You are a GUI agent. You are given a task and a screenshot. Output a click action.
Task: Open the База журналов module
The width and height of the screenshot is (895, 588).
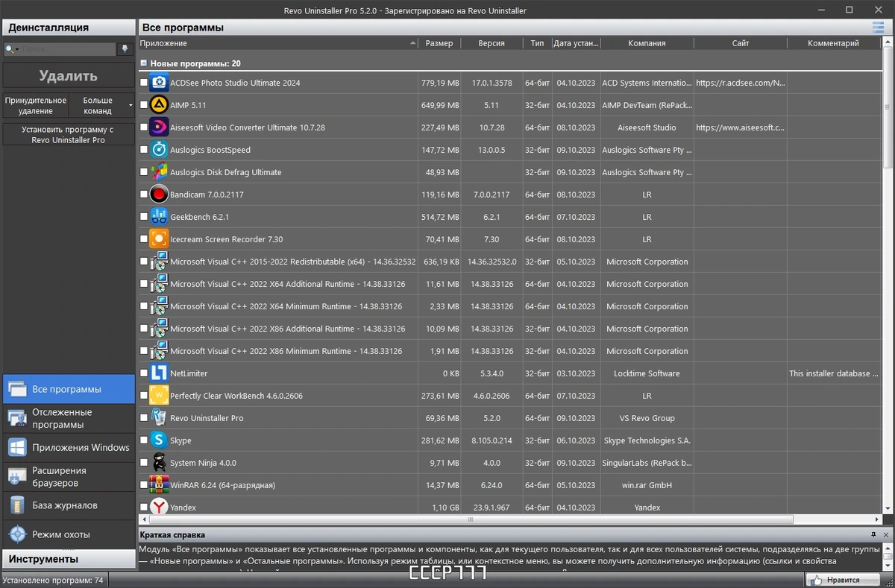[69, 505]
